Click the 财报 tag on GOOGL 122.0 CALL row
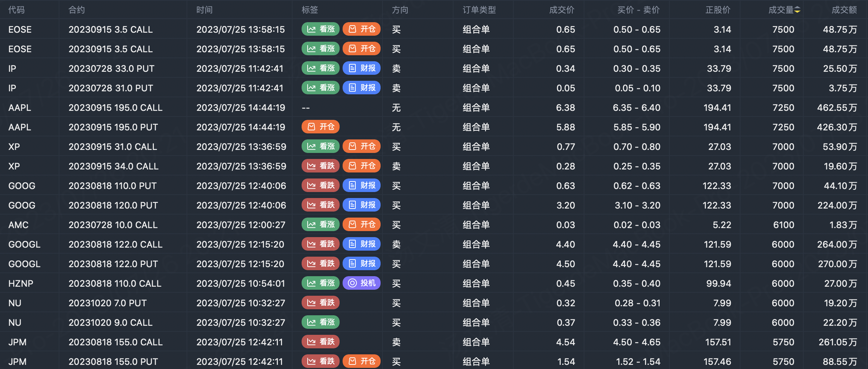The width and height of the screenshot is (868, 369). click(x=361, y=244)
